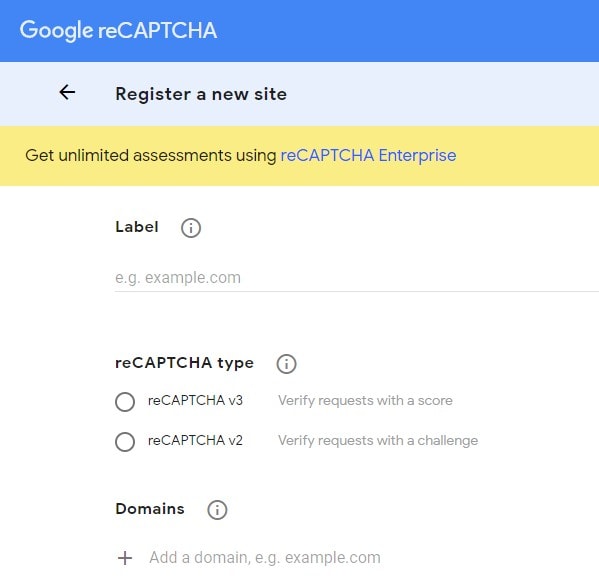The height and width of the screenshot is (581, 599).
Task: Click the Domains heading text
Action: (x=150, y=509)
